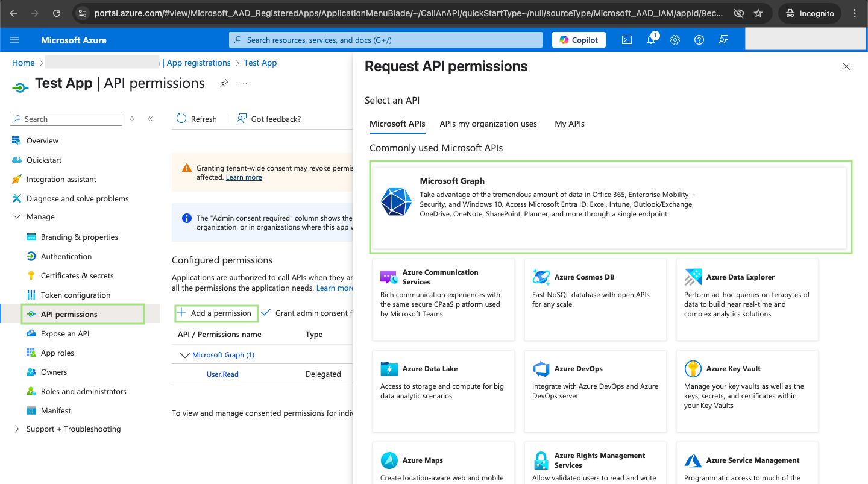Open the notifications bell

tap(652, 40)
